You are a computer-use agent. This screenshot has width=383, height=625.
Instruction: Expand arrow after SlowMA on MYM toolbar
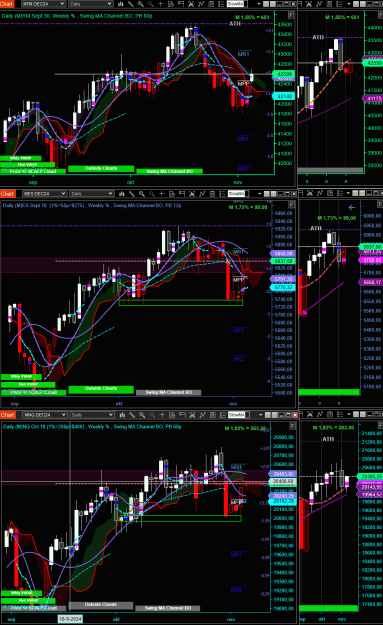coord(259,4)
